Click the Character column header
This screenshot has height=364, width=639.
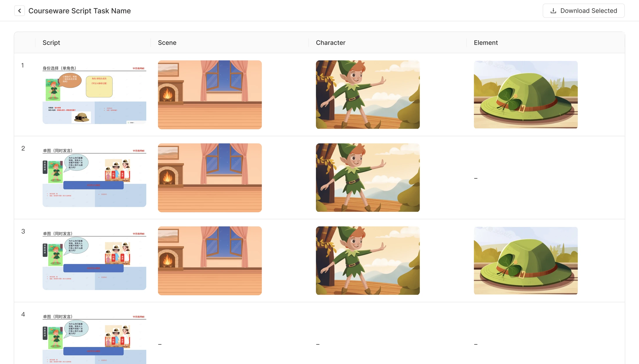(331, 43)
